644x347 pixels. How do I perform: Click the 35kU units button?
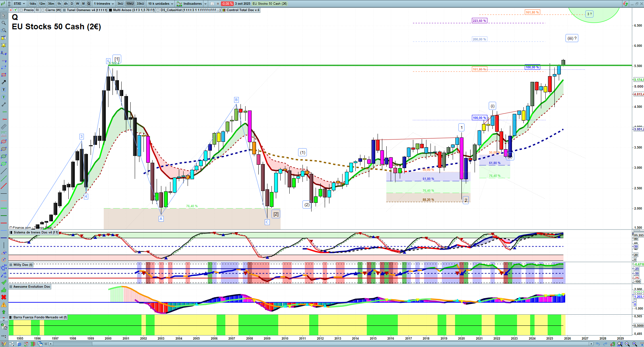pyautogui.click(x=140, y=4)
